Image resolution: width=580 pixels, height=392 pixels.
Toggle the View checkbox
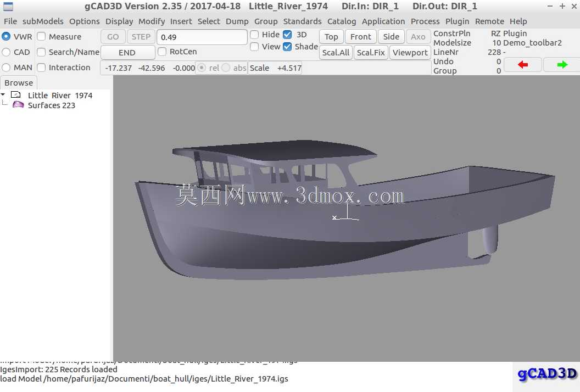254,47
